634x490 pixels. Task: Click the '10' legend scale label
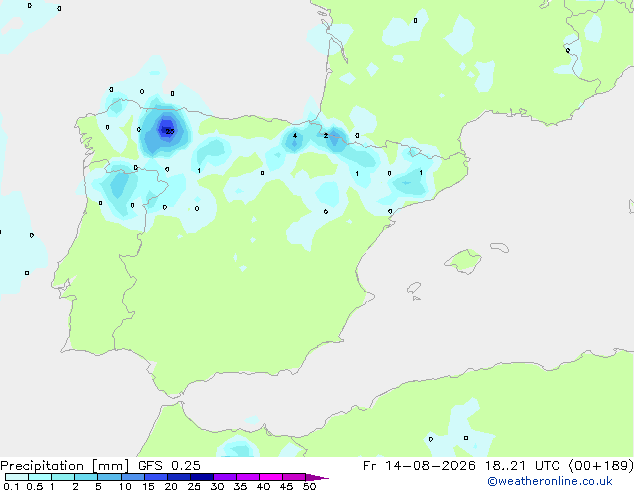[125, 486]
